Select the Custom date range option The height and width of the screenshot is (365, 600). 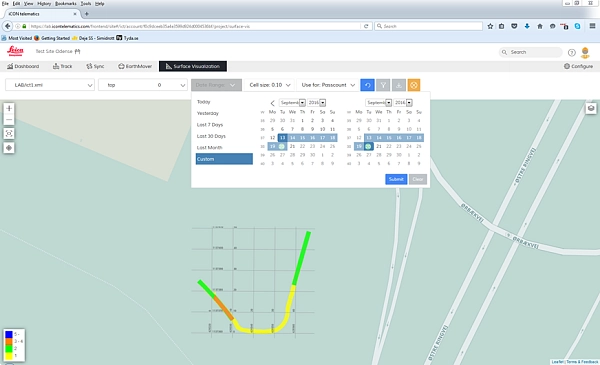coord(224,159)
